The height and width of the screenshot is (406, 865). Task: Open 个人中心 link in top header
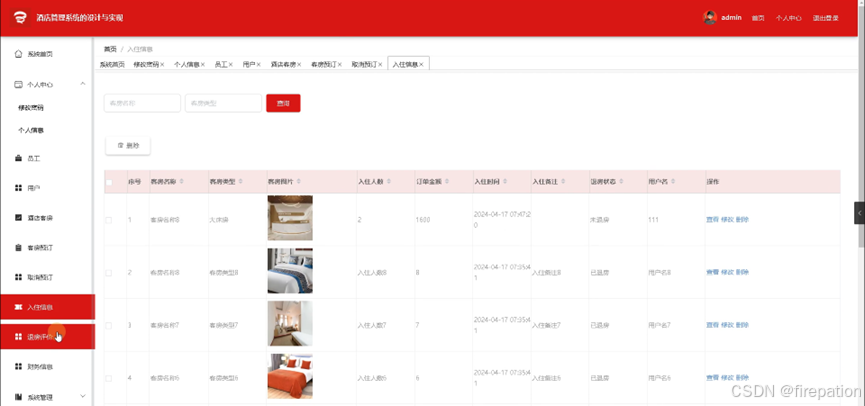tap(788, 18)
